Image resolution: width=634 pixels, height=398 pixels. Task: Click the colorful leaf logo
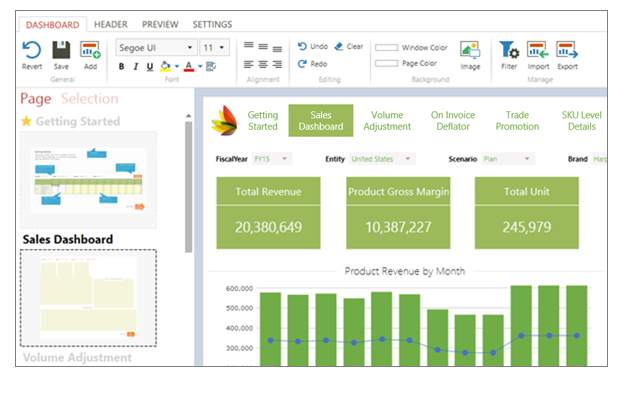[x=224, y=121]
